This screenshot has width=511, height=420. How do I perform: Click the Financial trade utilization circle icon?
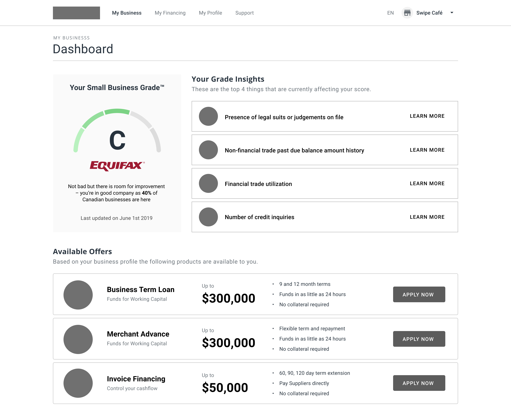point(208,183)
